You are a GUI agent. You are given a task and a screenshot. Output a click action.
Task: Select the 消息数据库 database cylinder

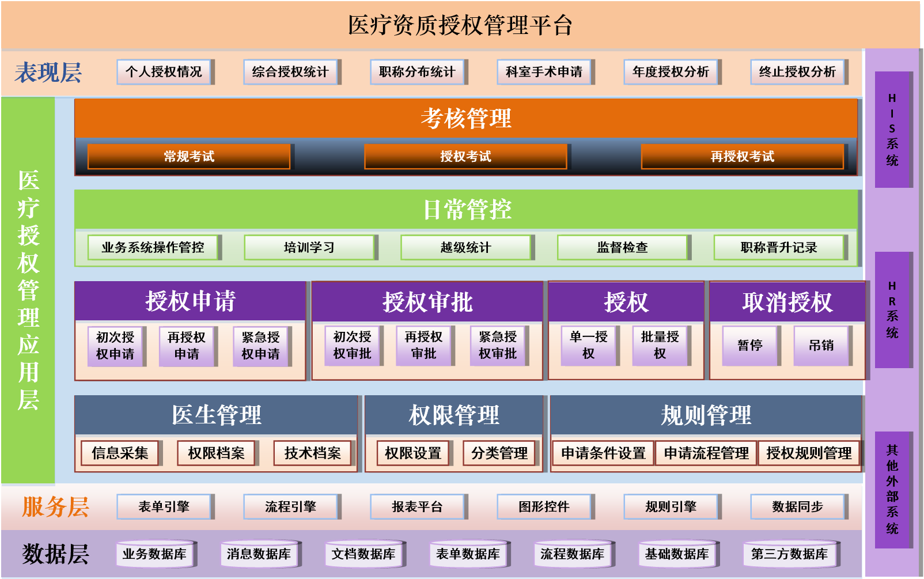click(x=259, y=554)
